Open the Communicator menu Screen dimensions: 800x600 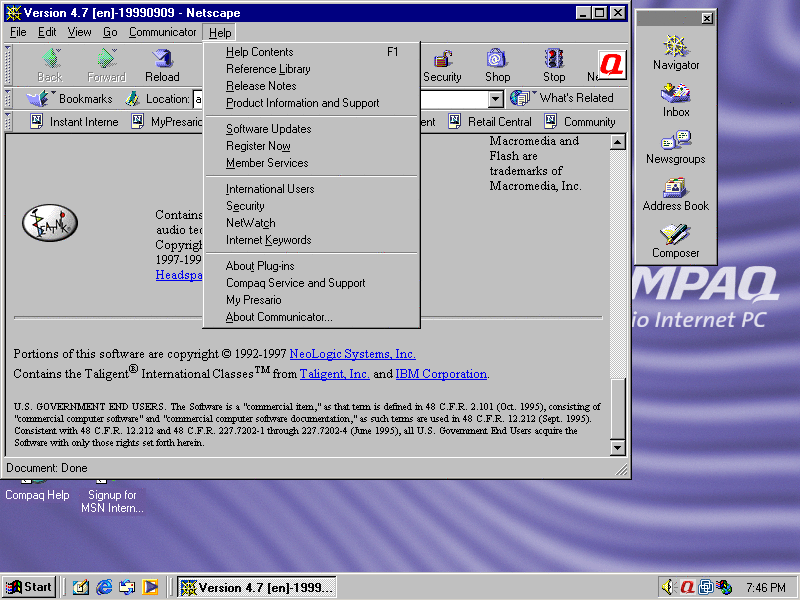pyautogui.click(x=162, y=32)
